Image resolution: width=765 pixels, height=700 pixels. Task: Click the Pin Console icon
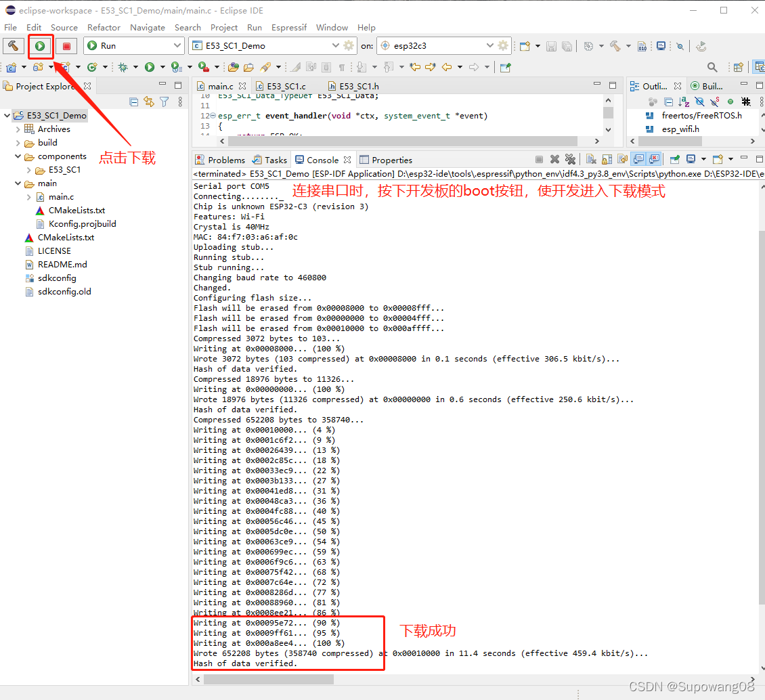675,160
